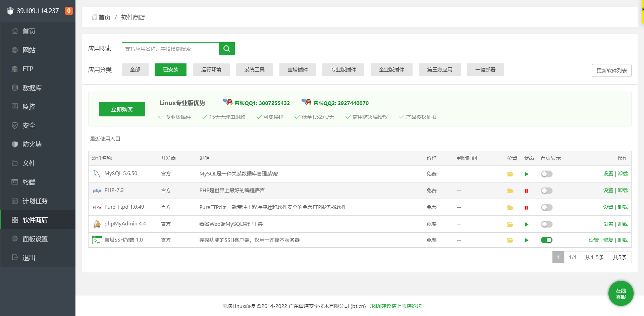
Task: Toggle Pure-Ftpd homepage display switch
Action: coord(546,208)
